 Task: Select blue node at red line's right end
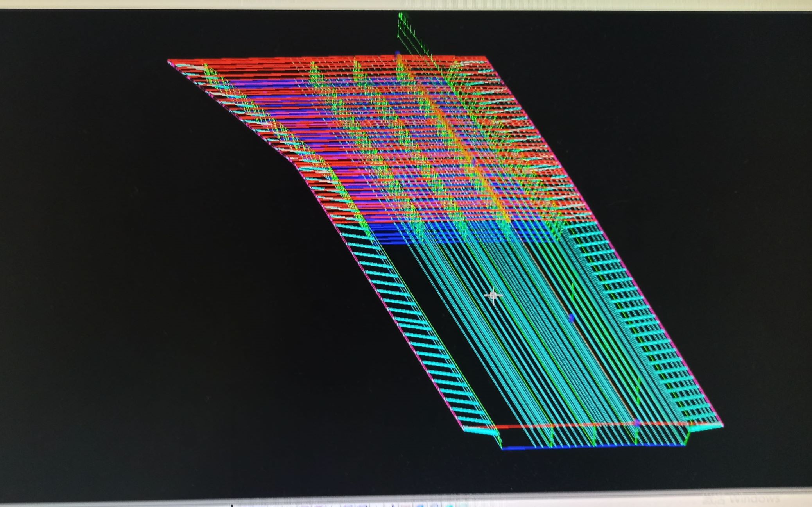click(x=636, y=422)
